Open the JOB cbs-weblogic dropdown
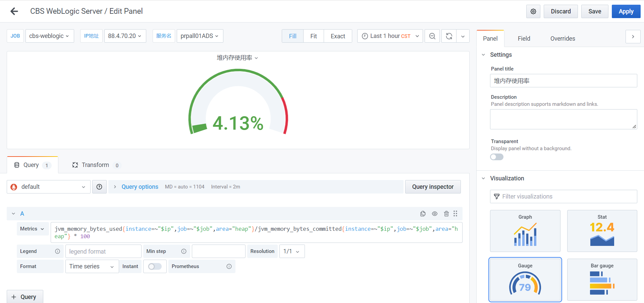644x303 pixels. click(50, 36)
